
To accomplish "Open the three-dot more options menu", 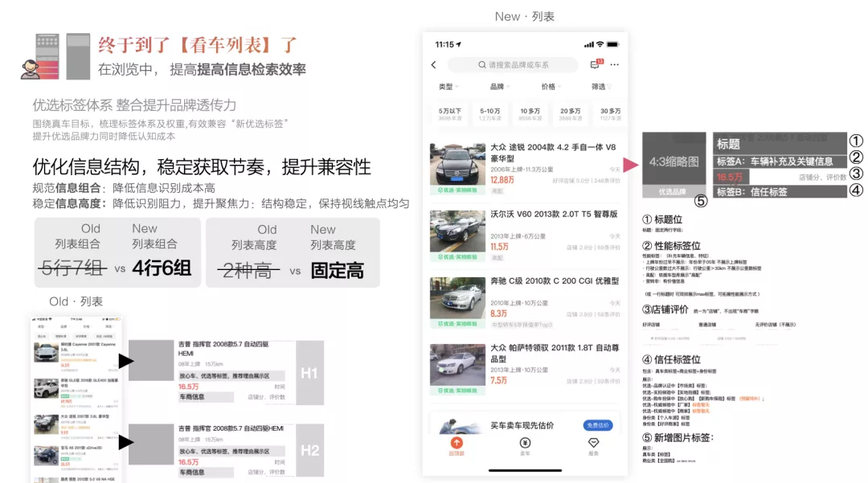I will click(x=615, y=65).
